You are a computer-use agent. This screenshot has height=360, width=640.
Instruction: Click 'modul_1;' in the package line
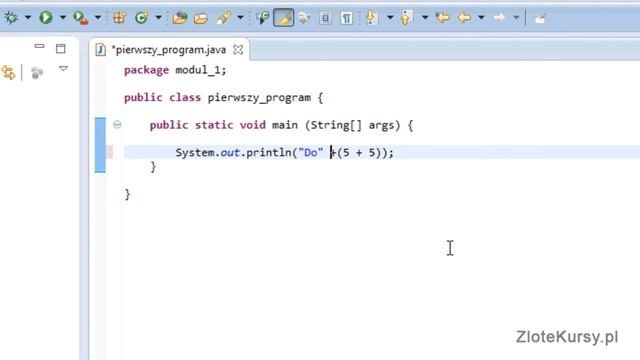coord(200,70)
